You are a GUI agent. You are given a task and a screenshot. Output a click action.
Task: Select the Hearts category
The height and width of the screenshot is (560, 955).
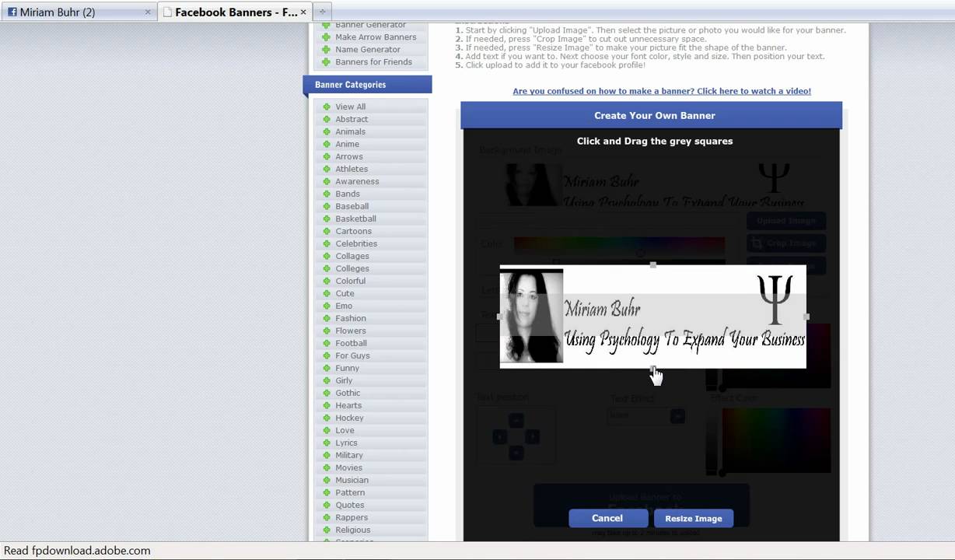(x=348, y=405)
